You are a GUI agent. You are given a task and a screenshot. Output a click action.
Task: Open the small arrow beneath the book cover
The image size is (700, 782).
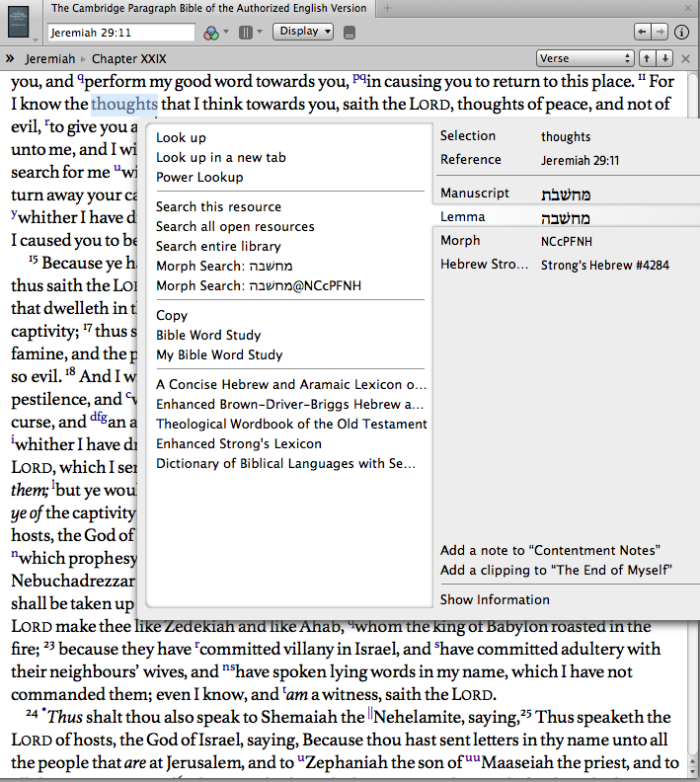coord(35,39)
